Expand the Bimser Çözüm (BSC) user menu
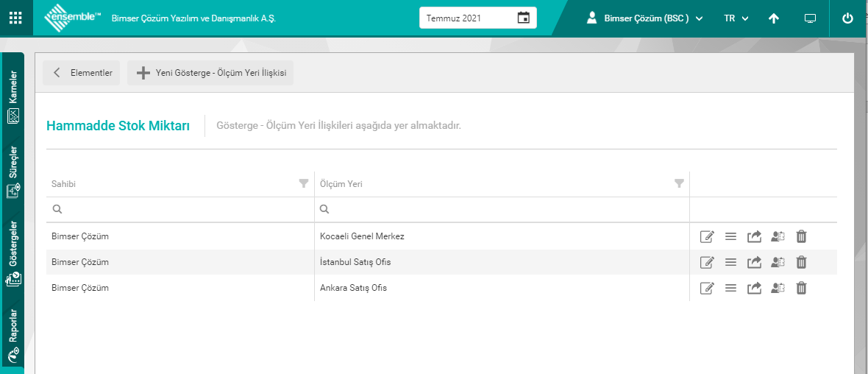The image size is (868, 374). (x=645, y=18)
